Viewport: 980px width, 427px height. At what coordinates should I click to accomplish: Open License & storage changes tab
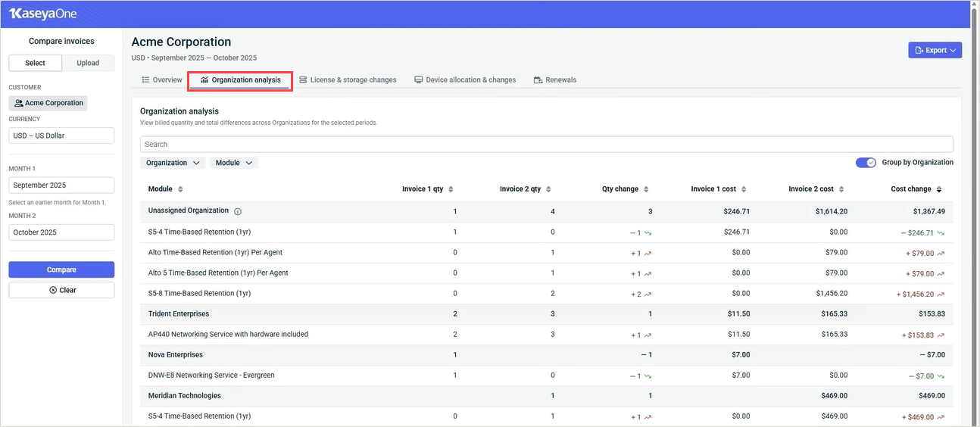click(x=348, y=79)
